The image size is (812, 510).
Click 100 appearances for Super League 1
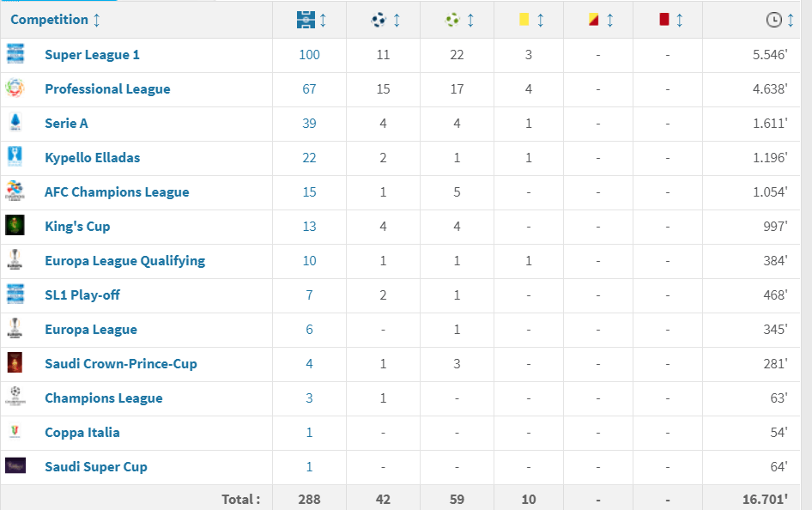(309, 55)
